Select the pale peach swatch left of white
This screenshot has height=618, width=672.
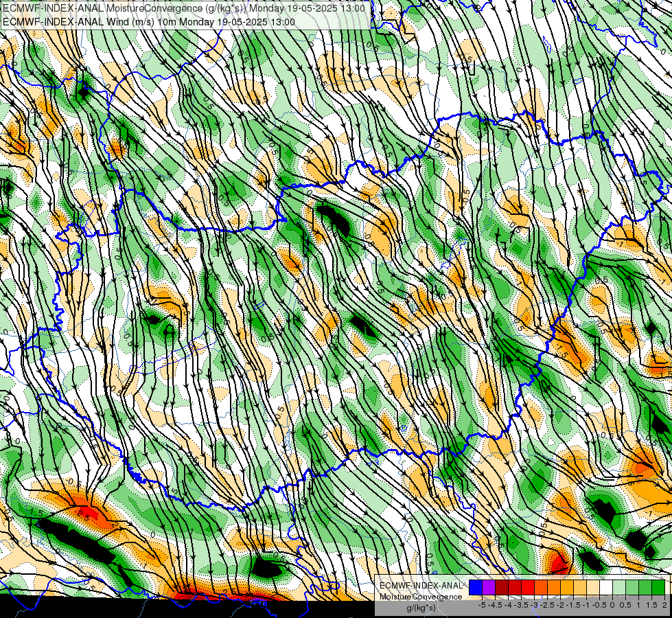coord(593,587)
